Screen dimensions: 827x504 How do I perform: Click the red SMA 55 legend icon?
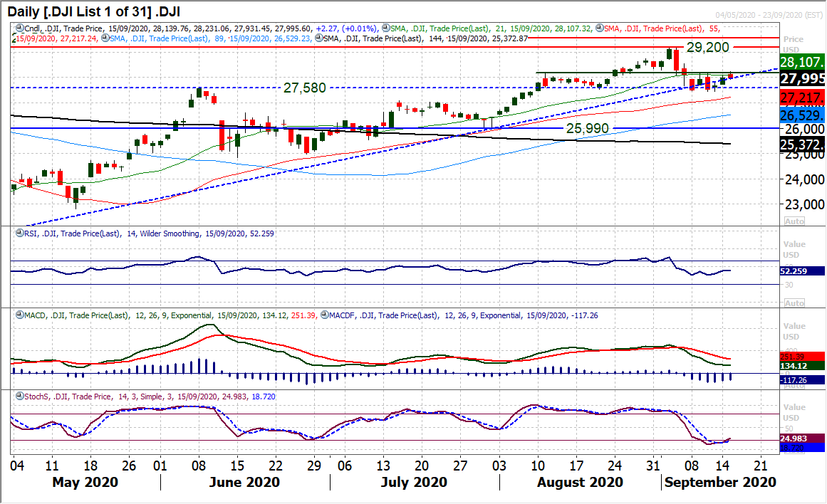pyautogui.click(x=600, y=28)
